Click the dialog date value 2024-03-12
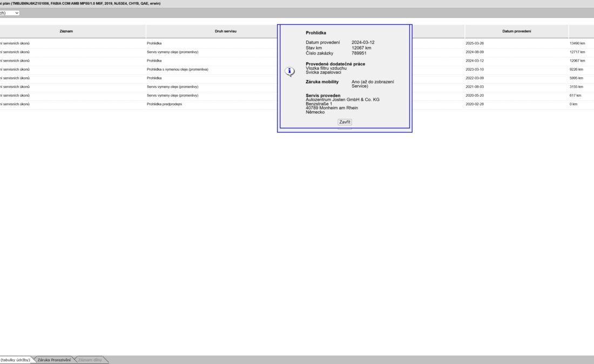The width and height of the screenshot is (594, 364). click(x=363, y=43)
